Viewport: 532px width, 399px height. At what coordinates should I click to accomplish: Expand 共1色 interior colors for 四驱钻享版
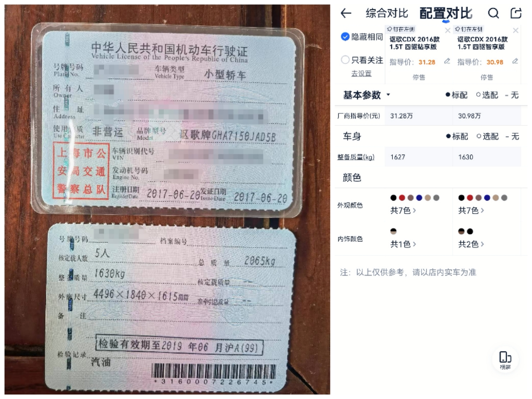pos(403,244)
